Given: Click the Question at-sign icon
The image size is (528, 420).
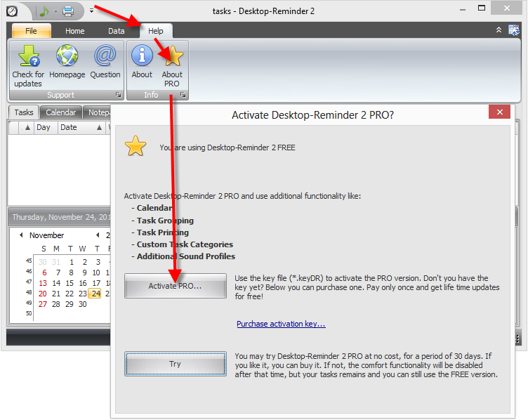Looking at the screenshot, I should [x=105, y=55].
